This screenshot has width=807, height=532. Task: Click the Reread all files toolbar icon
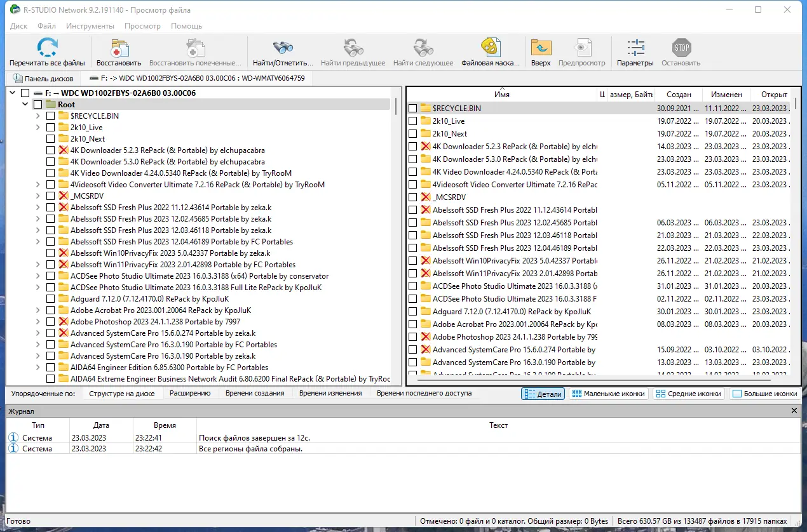(47, 48)
